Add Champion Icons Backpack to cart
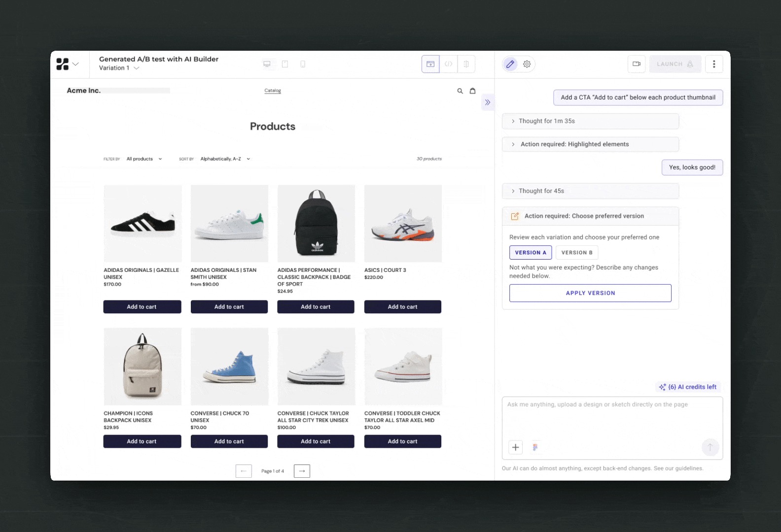This screenshot has height=532, width=781. pyautogui.click(x=142, y=441)
